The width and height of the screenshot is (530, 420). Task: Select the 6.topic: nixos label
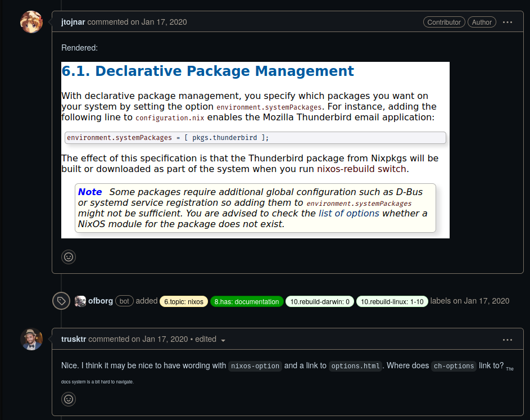tap(184, 301)
